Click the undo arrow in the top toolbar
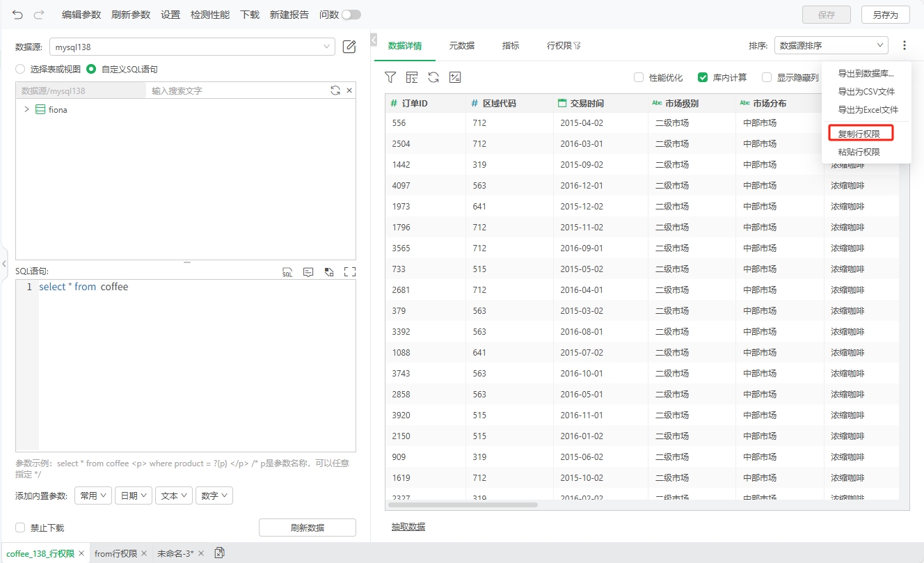This screenshot has height=563, width=924. [17, 15]
